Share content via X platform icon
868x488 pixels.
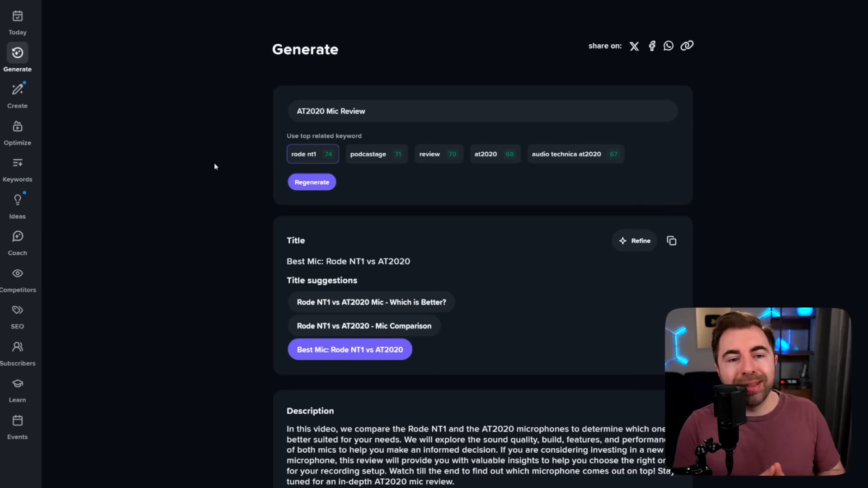pos(634,46)
